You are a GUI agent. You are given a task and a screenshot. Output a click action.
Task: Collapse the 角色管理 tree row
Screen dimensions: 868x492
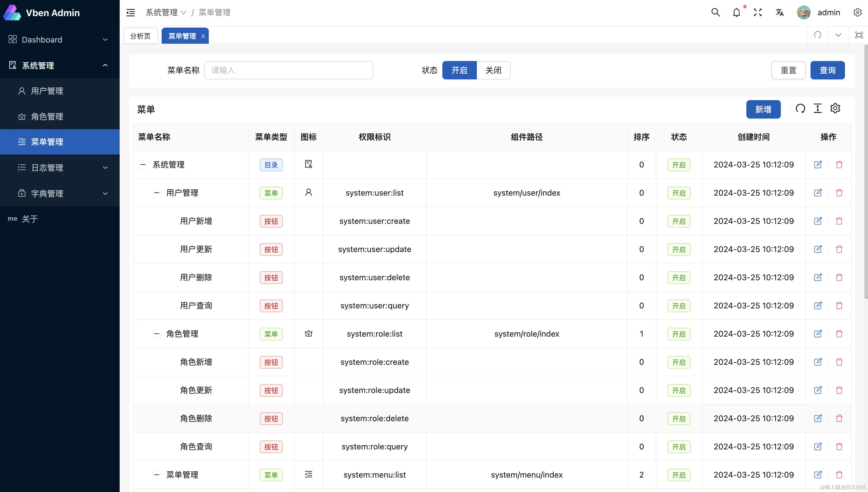pos(157,334)
